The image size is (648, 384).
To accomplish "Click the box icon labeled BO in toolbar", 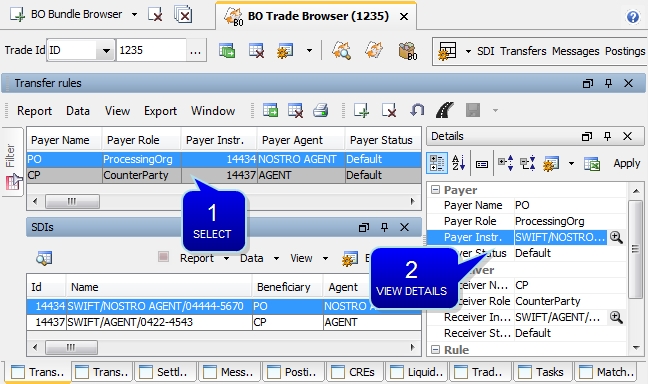I will (407, 51).
